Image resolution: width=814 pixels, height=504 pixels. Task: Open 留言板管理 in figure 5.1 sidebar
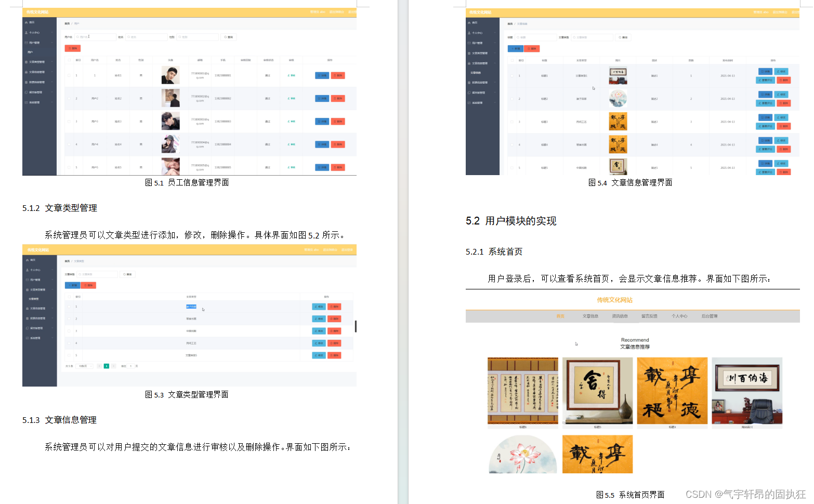(36, 92)
